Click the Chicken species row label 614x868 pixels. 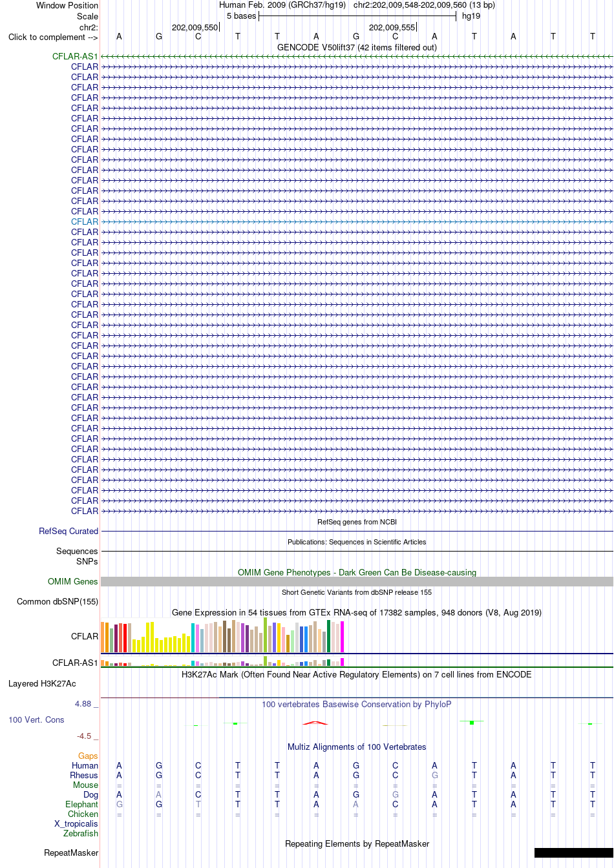pos(83,814)
